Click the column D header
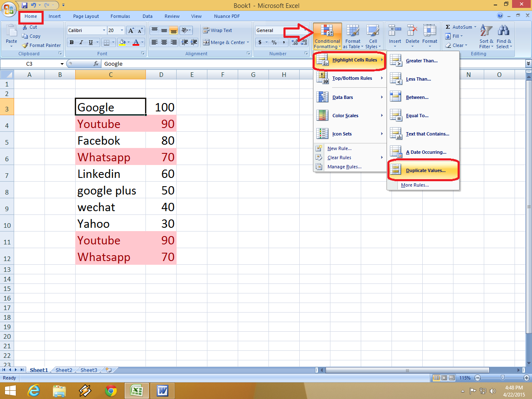The width and height of the screenshot is (532, 399). (161, 75)
